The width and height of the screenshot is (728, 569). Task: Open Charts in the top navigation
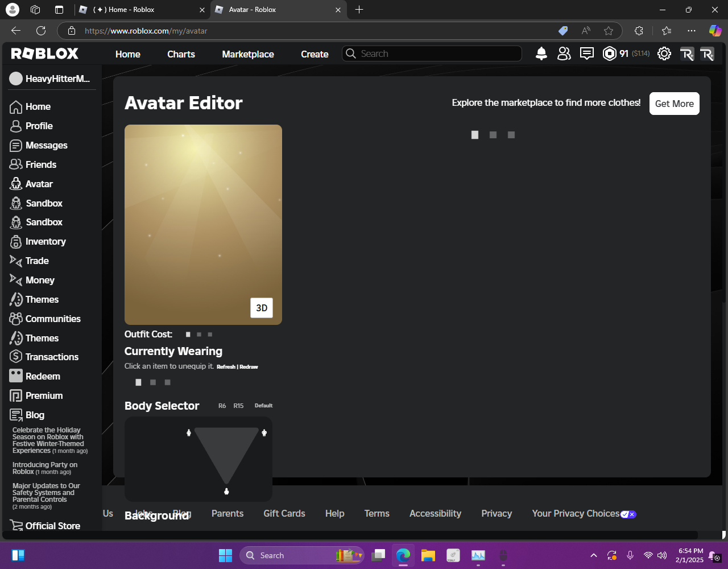181,54
